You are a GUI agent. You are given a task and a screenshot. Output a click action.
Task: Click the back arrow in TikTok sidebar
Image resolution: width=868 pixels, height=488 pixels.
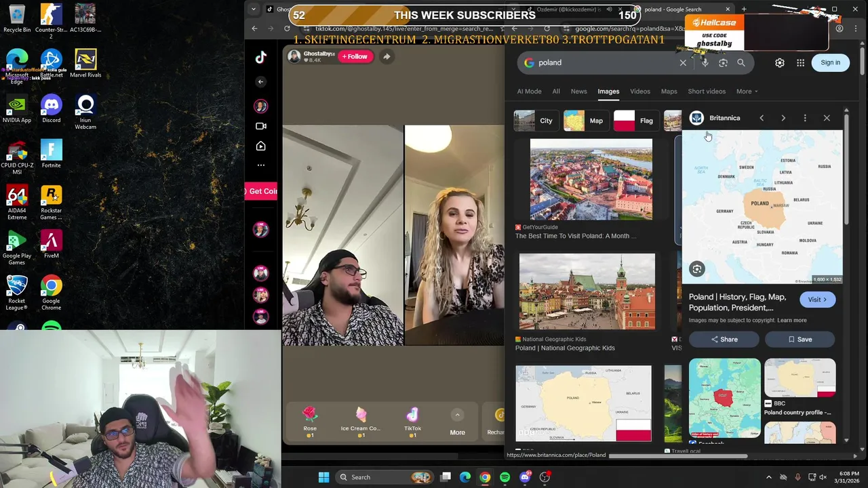coord(260,81)
